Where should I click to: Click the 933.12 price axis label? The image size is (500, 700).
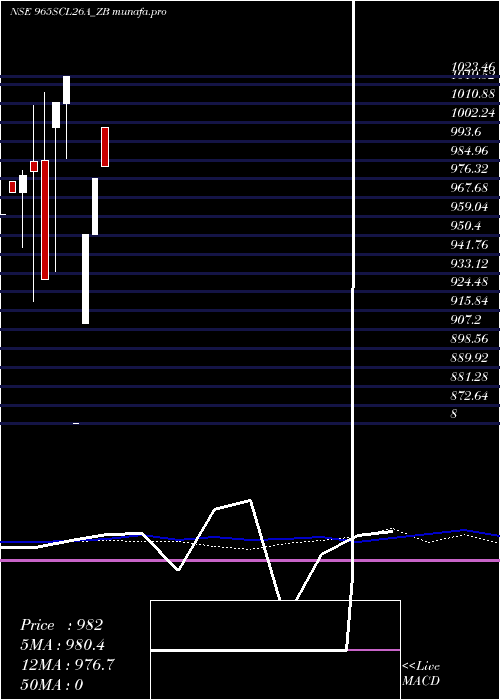point(469,263)
